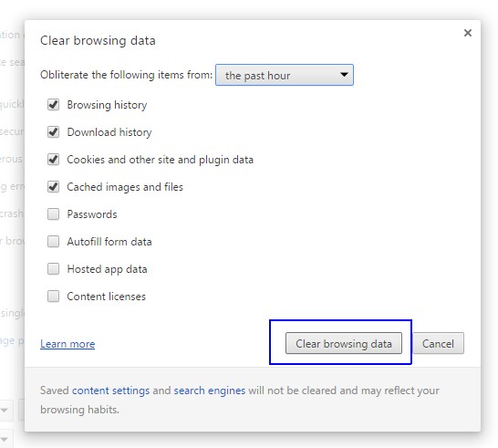The width and height of the screenshot is (498, 448).
Task: Open the 'the past hour' time range dropdown
Action: (285, 75)
